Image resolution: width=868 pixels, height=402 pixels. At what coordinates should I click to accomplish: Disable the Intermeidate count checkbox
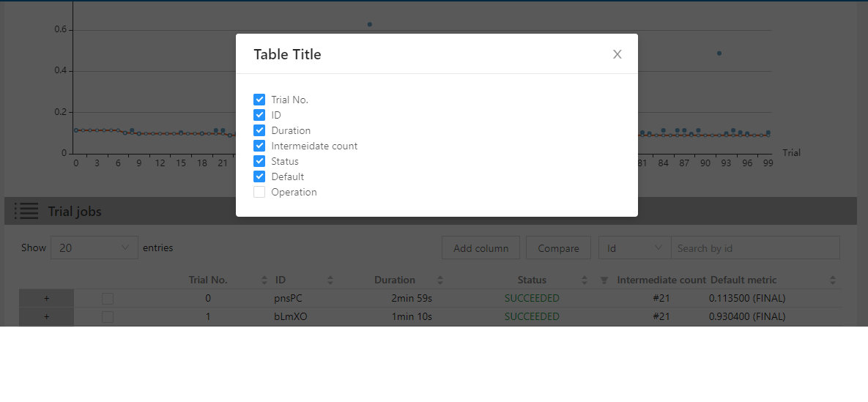pyautogui.click(x=259, y=146)
